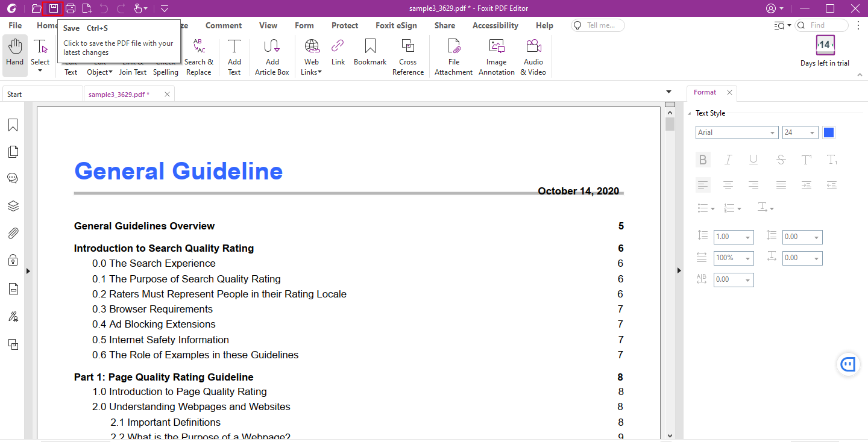Viewport: 868px width, 442px height.
Task: Click the blue text color swatch
Action: click(x=829, y=132)
